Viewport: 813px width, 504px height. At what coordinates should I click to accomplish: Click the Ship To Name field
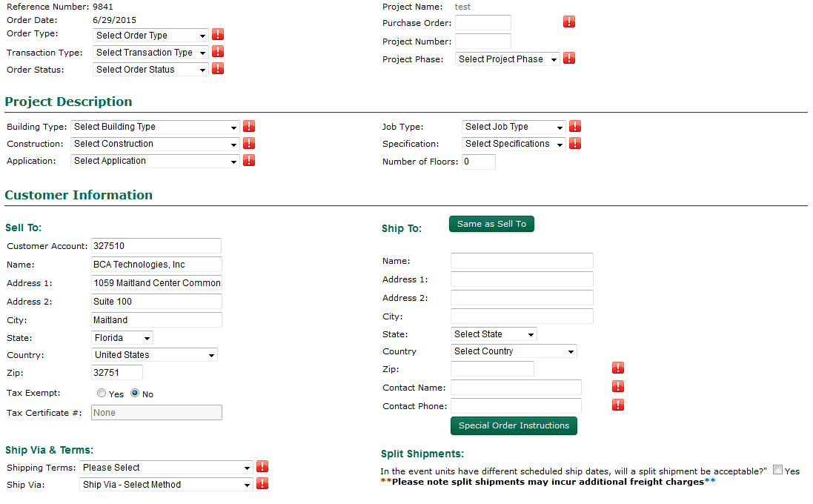pos(522,261)
